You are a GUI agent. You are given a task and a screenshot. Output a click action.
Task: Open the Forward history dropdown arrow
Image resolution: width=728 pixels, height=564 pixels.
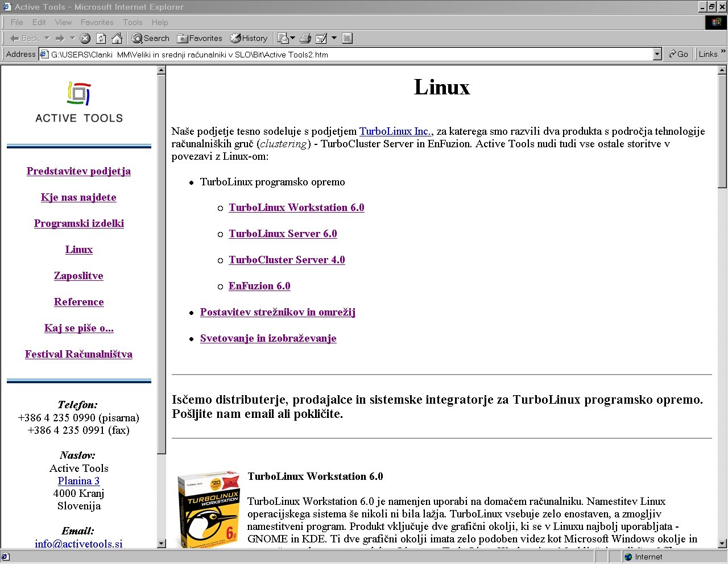(x=72, y=38)
